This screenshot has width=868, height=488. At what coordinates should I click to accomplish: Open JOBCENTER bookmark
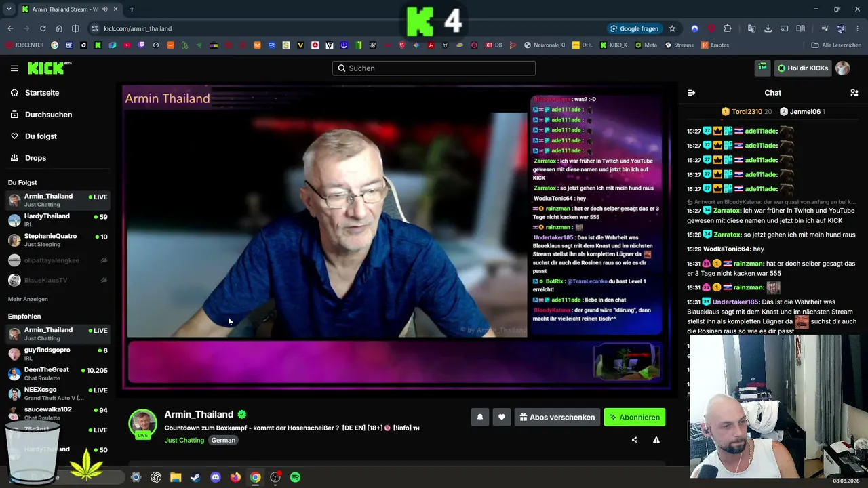pyautogui.click(x=24, y=45)
